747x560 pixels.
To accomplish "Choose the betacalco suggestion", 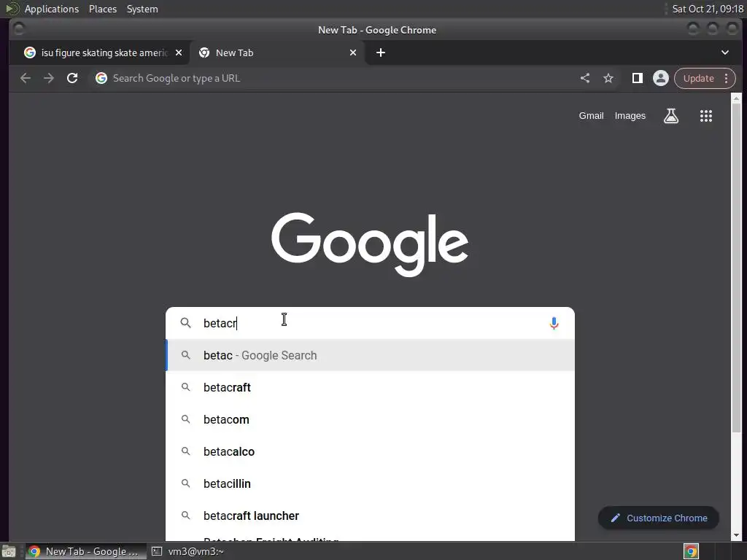I will click(x=370, y=451).
